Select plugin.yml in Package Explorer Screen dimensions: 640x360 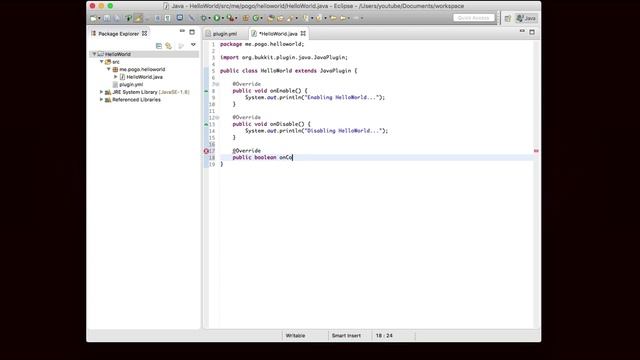(131, 84)
